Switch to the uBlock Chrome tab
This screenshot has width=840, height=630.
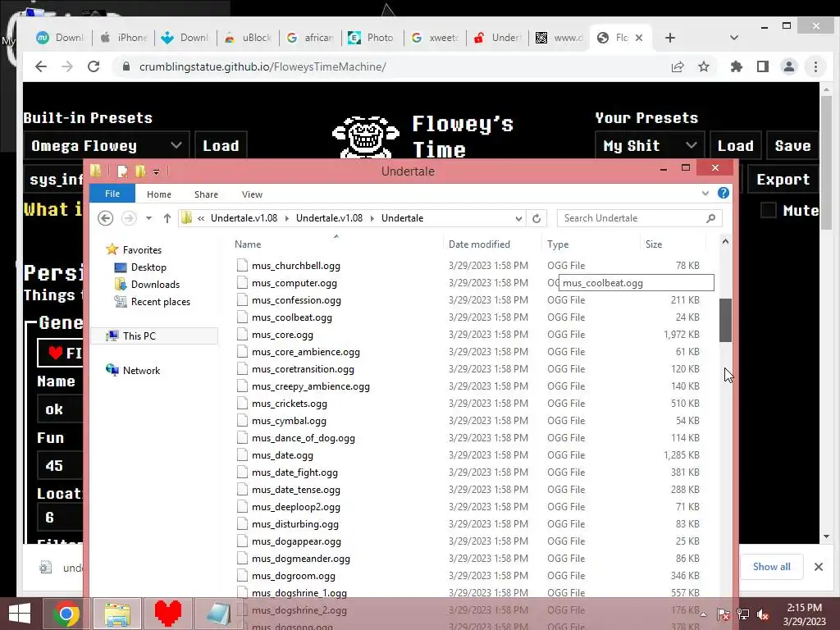[x=249, y=38]
